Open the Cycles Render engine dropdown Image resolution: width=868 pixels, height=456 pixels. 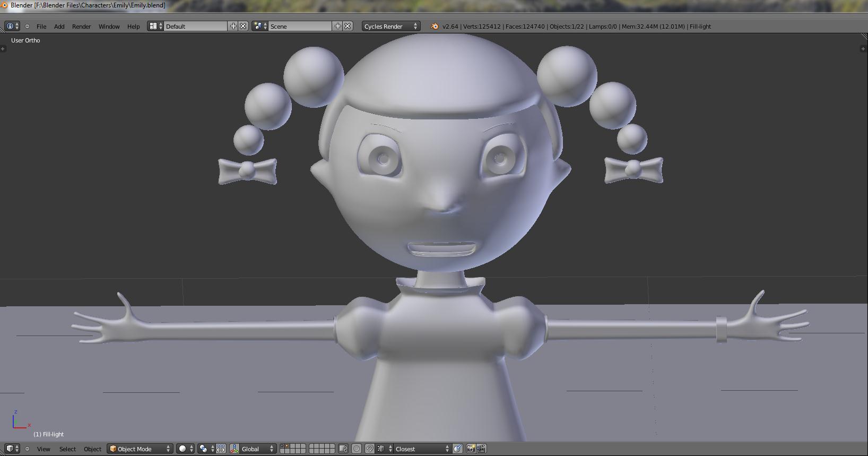click(x=391, y=26)
